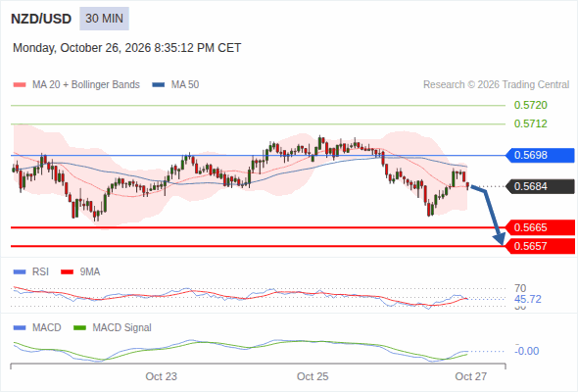This screenshot has height=392, width=578.
Task: Click the MACD legend blue swatch
Action: click(20, 328)
